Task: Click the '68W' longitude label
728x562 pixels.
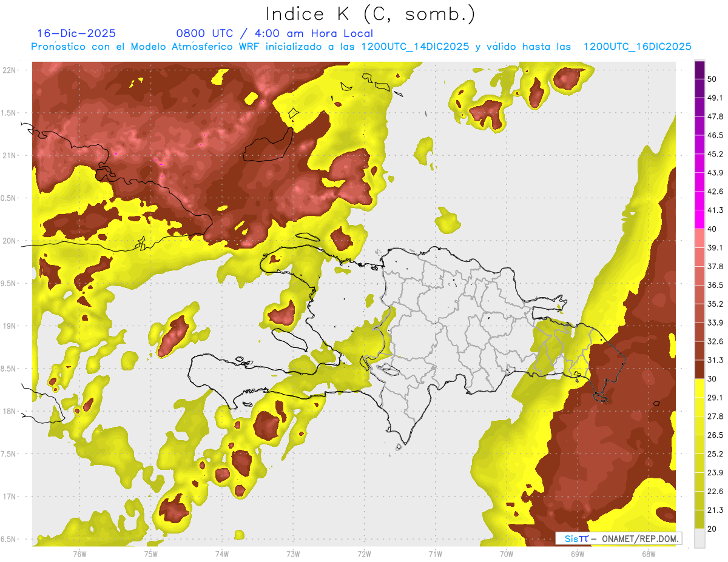Action: 648,554
